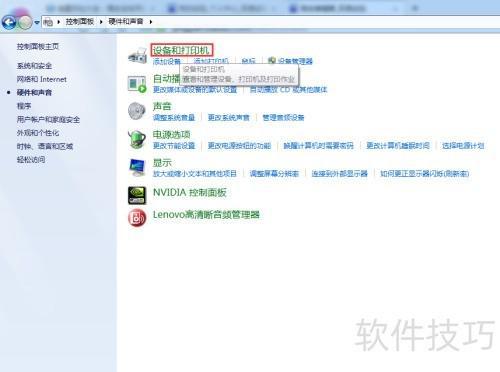
Task: Click the 自动播放 AutoPlay icon
Action: click(137, 84)
